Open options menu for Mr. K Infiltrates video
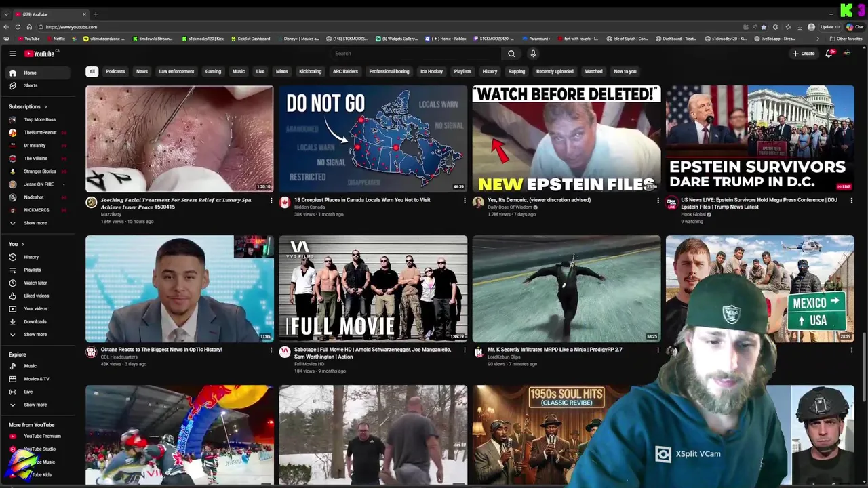Image resolution: width=868 pixels, height=488 pixels. coord(658,350)
